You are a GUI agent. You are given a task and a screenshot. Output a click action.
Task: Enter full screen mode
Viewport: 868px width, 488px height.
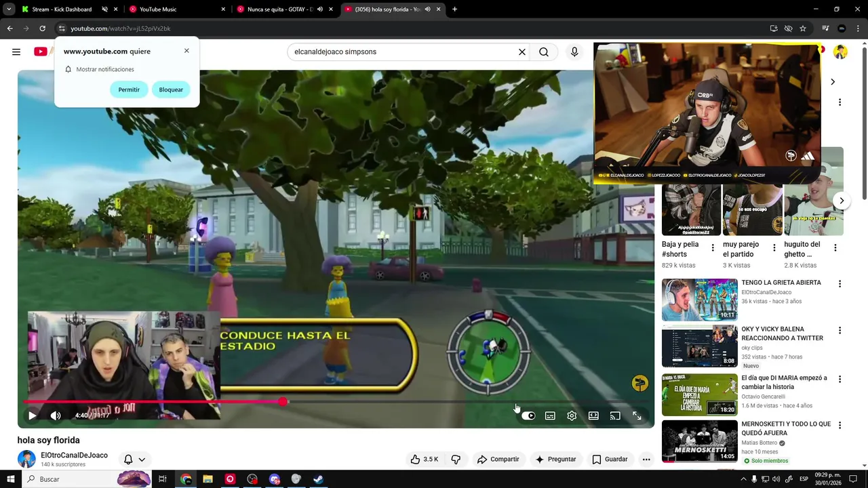click(x=637, y=415)
